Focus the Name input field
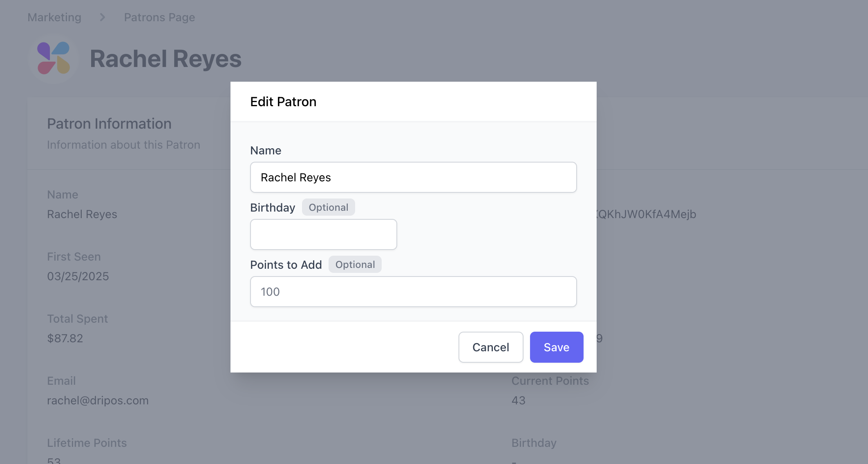868x464 pixels. tap(413, 177)
